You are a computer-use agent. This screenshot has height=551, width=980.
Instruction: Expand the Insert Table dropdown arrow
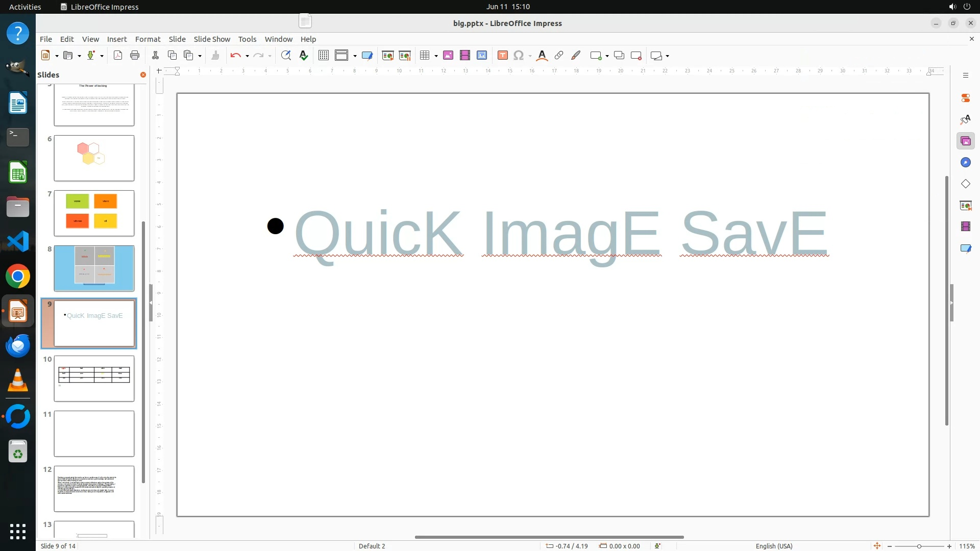click(x=436, y=56)
